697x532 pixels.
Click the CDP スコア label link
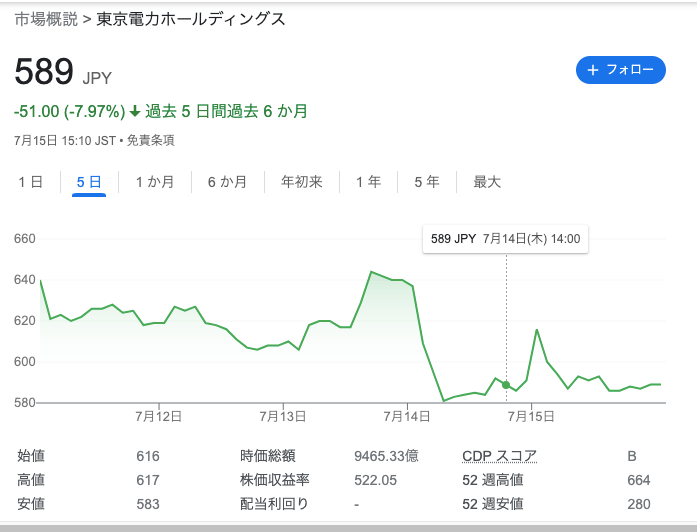499,456
